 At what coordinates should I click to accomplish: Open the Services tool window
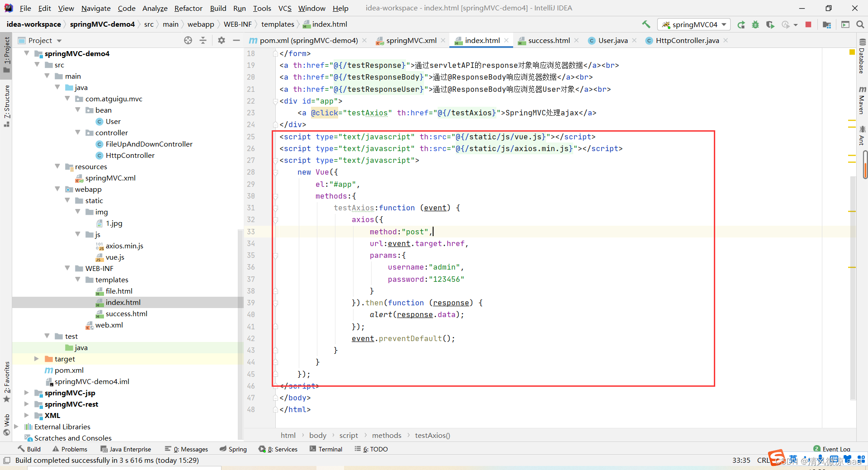coord(278,449)
